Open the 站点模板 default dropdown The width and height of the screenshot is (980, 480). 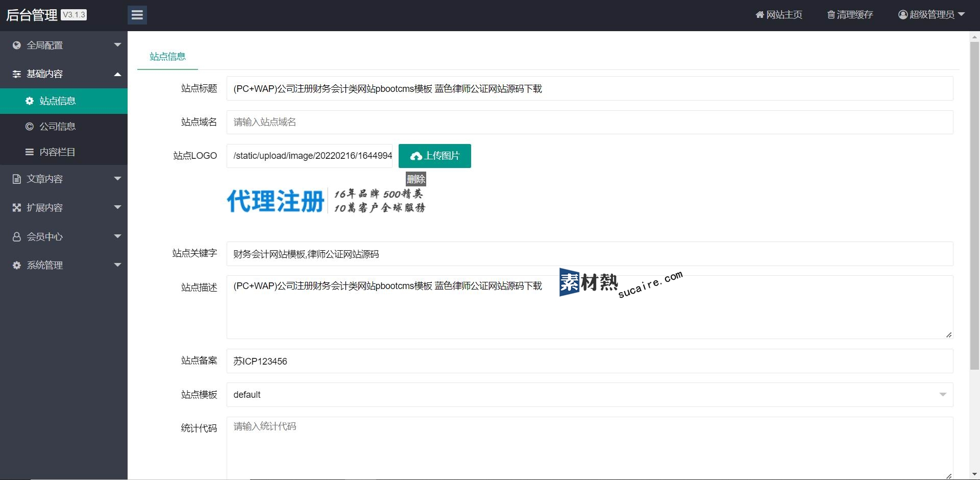point(590,395)
